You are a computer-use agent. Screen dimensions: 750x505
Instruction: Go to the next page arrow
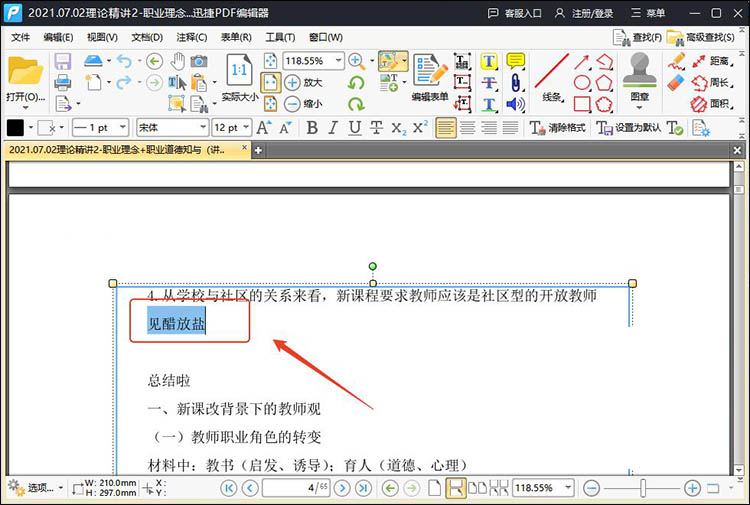click(342, 488)
